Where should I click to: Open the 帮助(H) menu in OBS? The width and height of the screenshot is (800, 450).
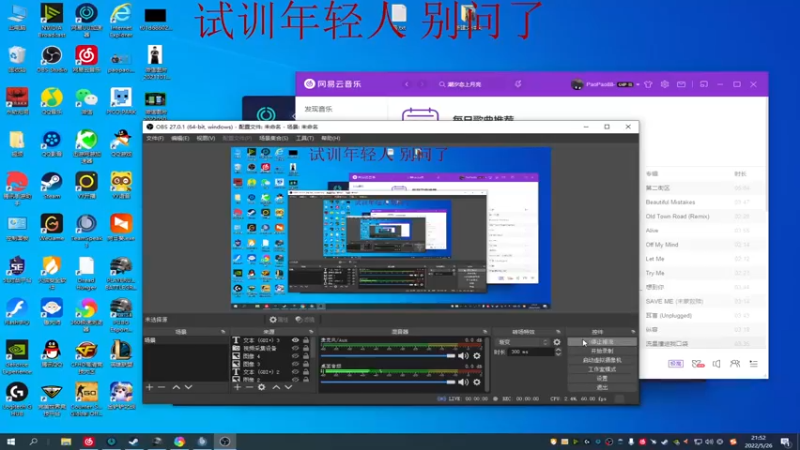(x=331, y=138)
